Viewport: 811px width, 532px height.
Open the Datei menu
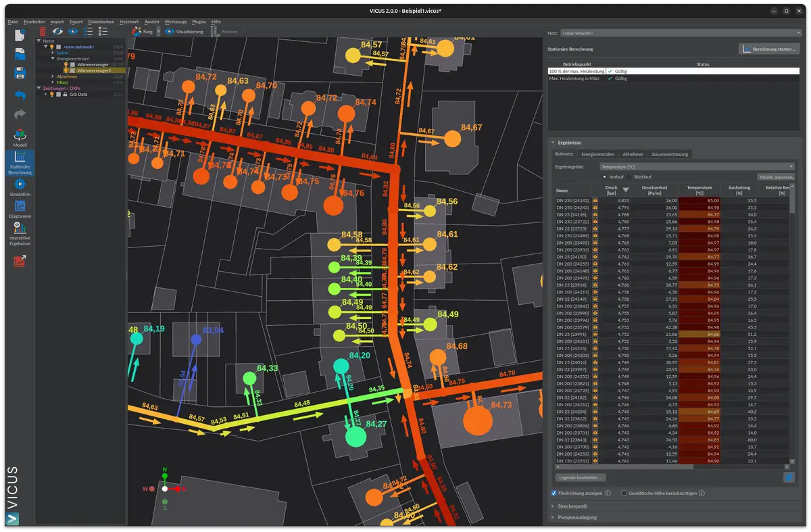tap(13, 22)
